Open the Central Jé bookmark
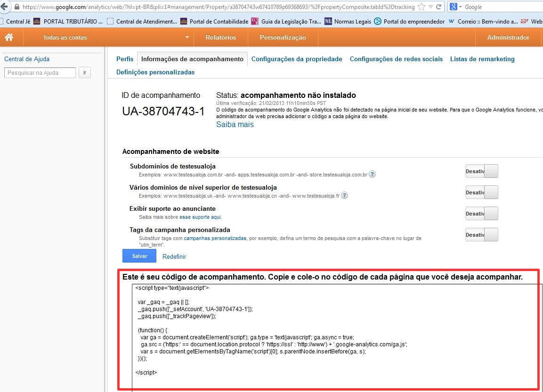The image size is (543, 392). (x=15, y=22)
